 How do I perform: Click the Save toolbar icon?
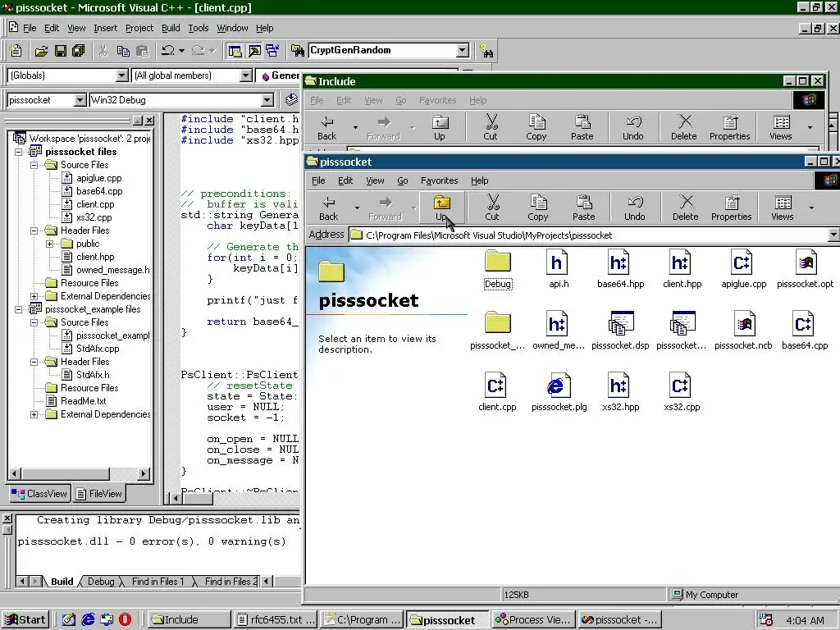point(61,51)
